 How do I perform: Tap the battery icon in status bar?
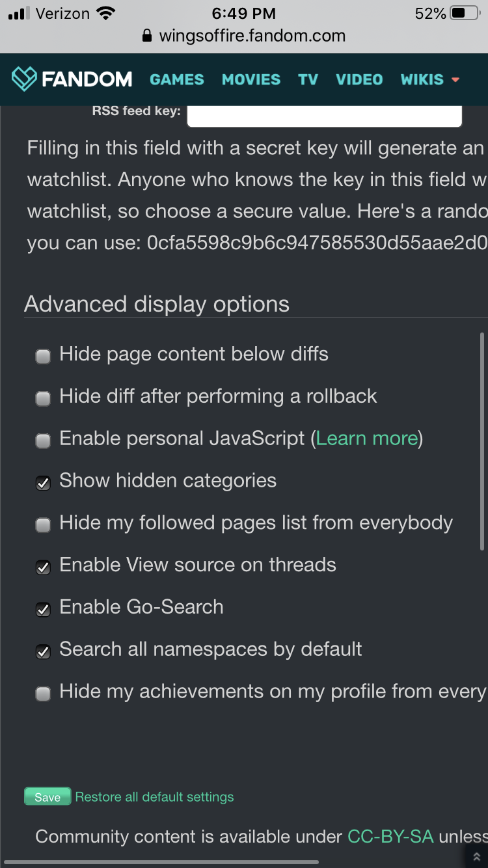coord(465,13)
